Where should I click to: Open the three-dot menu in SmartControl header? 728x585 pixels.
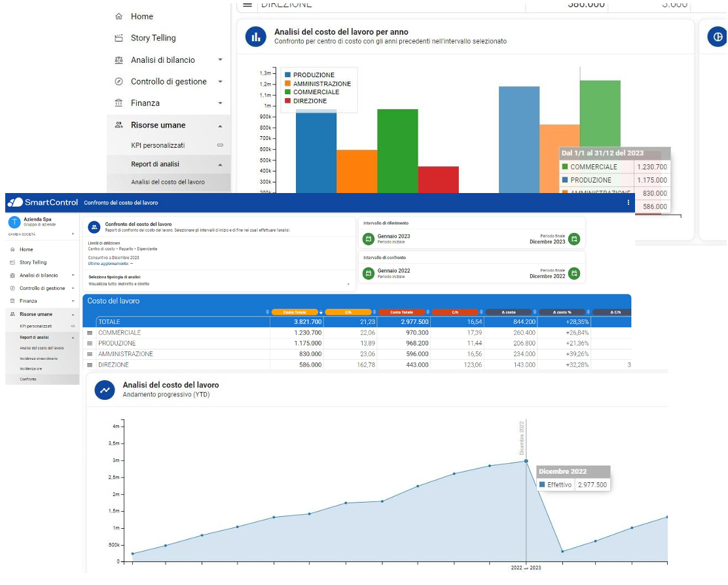[628, 203]
